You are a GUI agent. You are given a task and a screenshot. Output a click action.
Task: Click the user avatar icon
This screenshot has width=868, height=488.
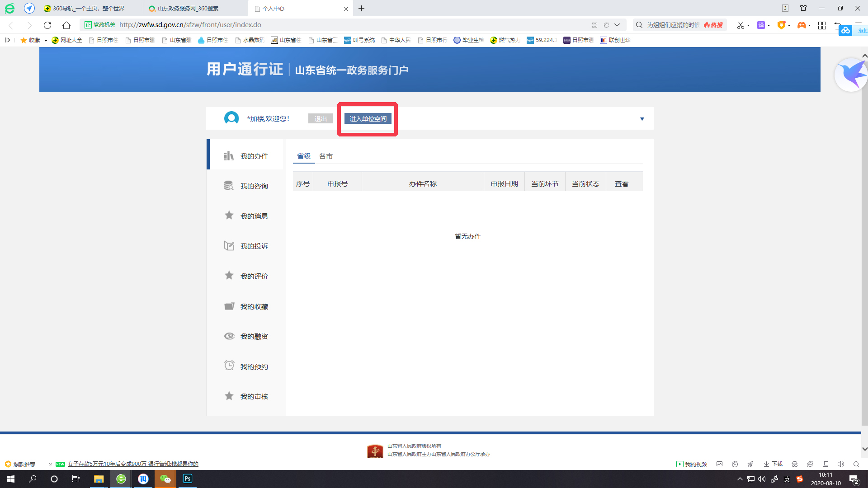click(231, 118)
